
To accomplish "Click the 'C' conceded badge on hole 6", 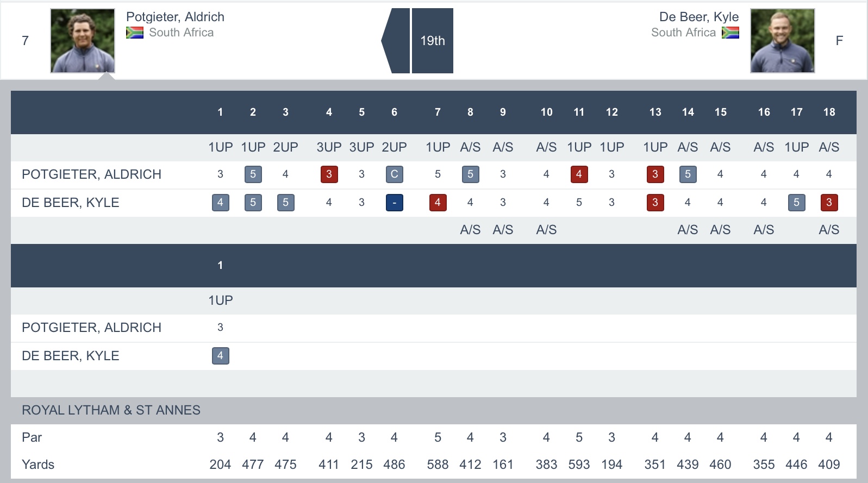I will tap(394, 174).
